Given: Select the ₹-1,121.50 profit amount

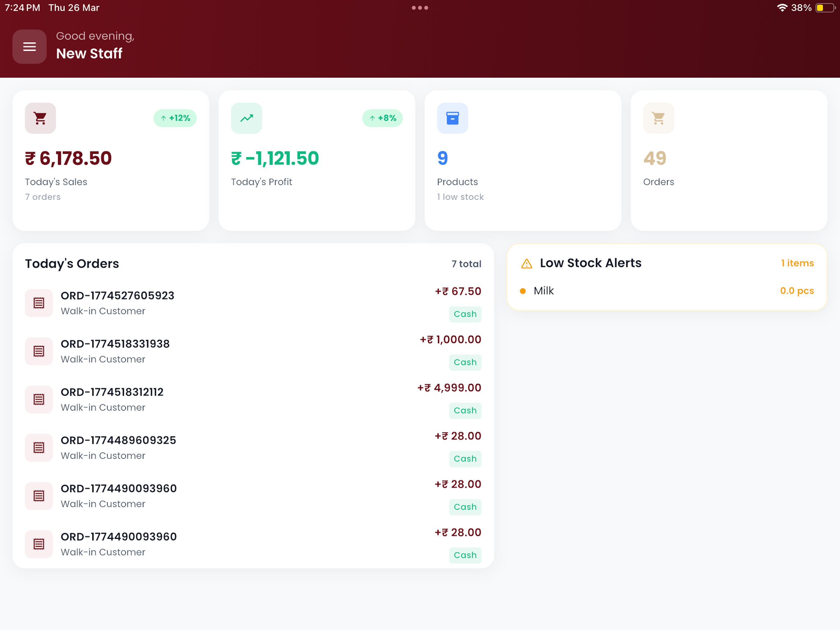Looking at the screenshot, I should tap(275, 158).
